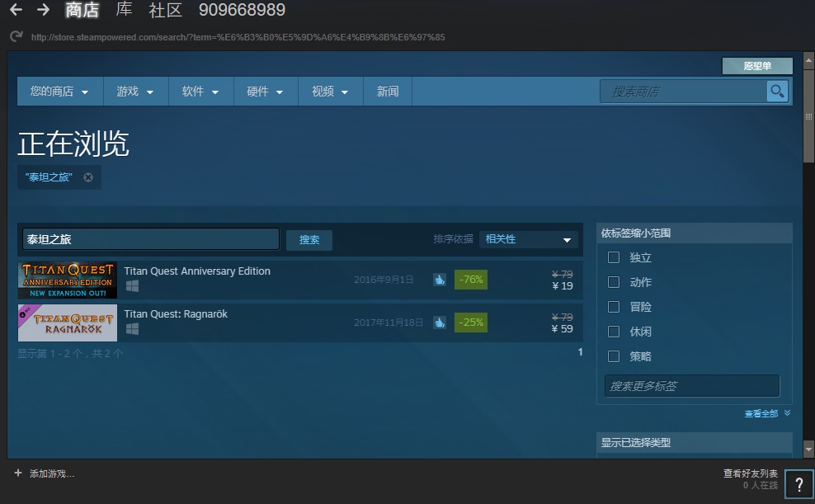Click the 显示已选择类型 panel header
815x504 pixels.
(x=695, y=443)
